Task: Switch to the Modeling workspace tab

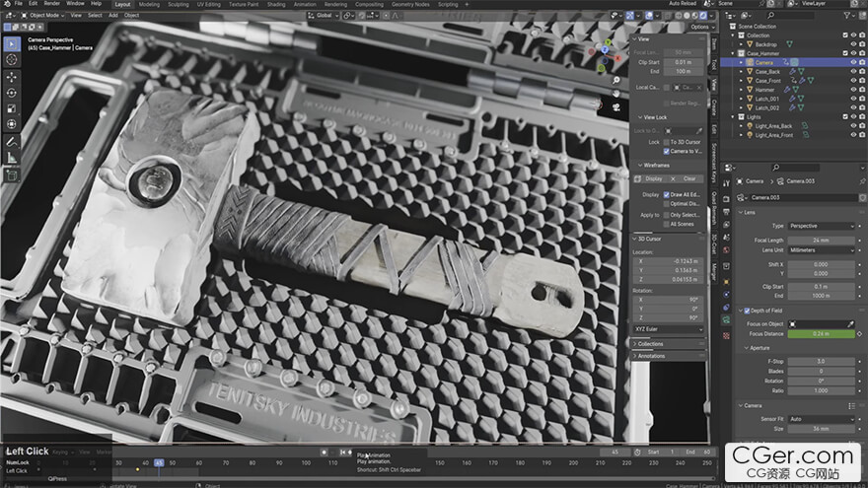Action: pyautogui.click(x=149, y=4)
